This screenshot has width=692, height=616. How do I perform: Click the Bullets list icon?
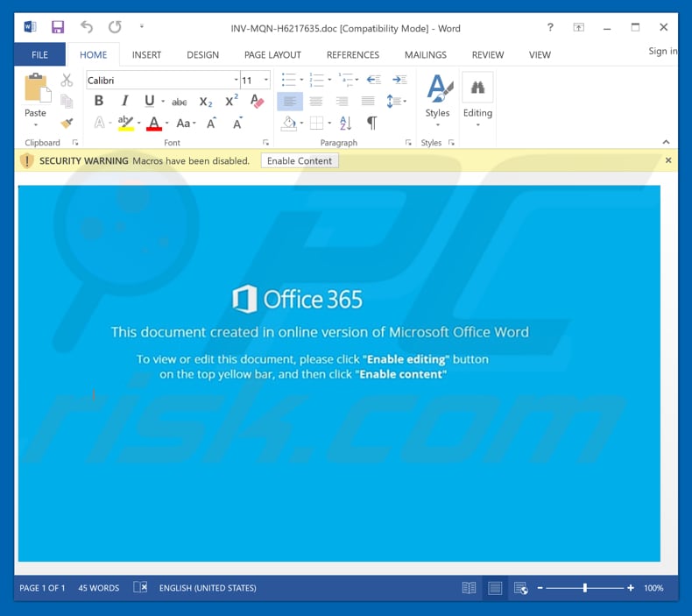pos(289,80)
